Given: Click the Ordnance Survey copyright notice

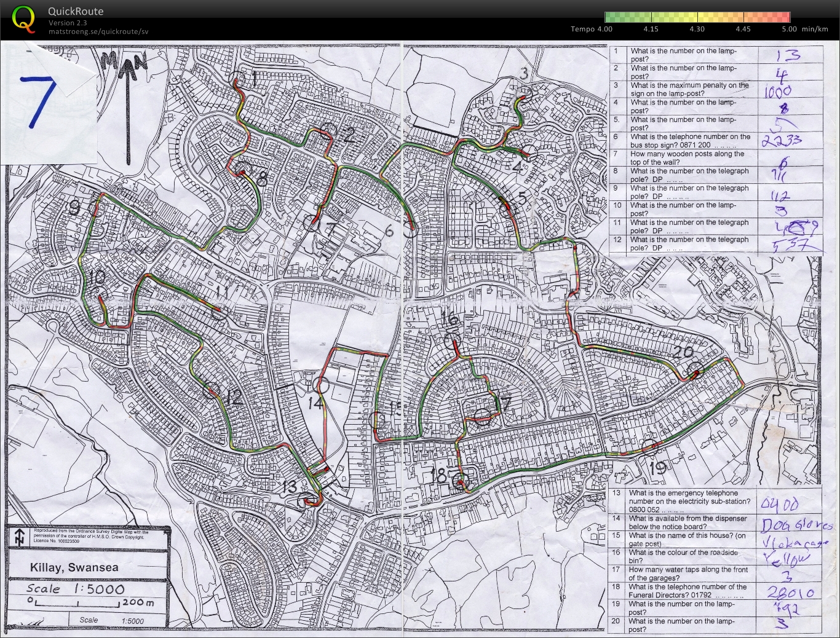Looking at the screenshot, I should (x=91, y=536).
